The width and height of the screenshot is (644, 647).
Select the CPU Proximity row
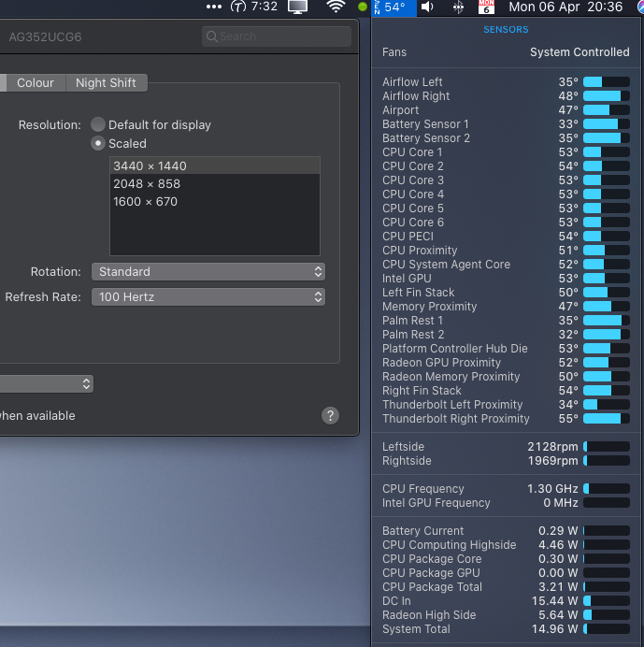506,251
